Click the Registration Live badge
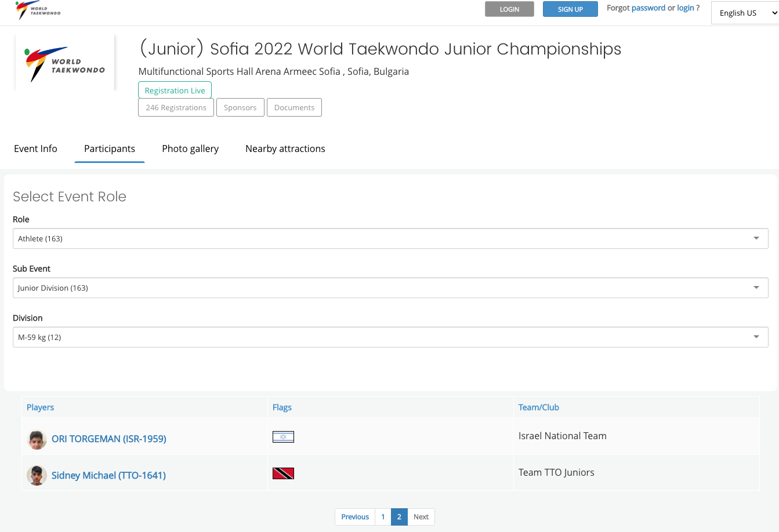This screenshot has height=532, width=779. pos(175,91)
